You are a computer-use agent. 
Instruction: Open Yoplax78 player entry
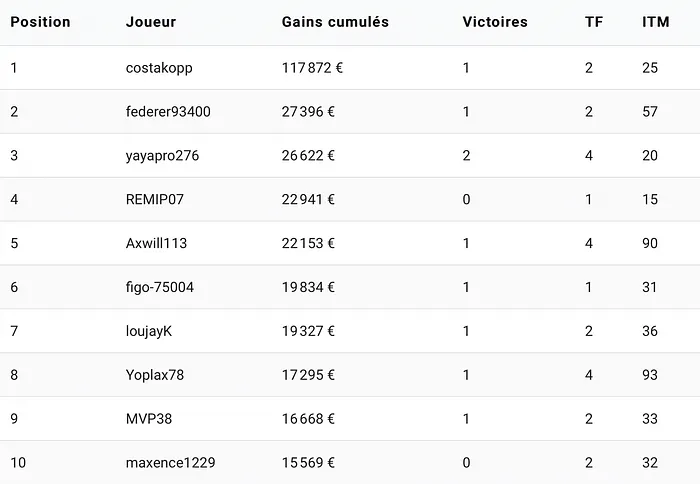155,375
